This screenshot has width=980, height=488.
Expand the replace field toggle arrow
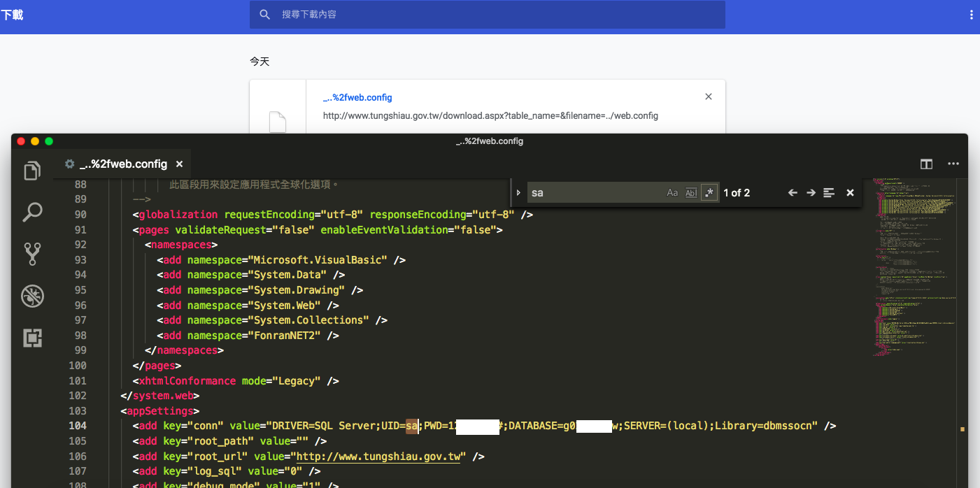[518, 193]
